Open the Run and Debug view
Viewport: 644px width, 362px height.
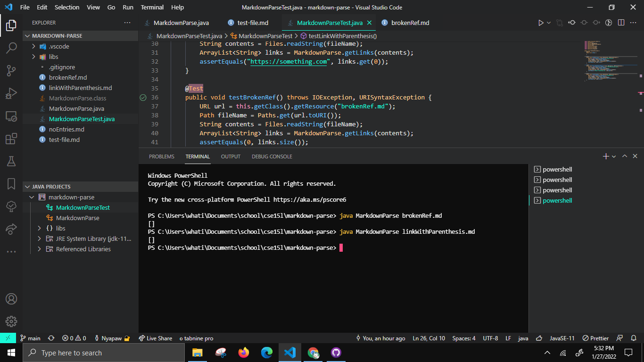(x=11, y=93)
